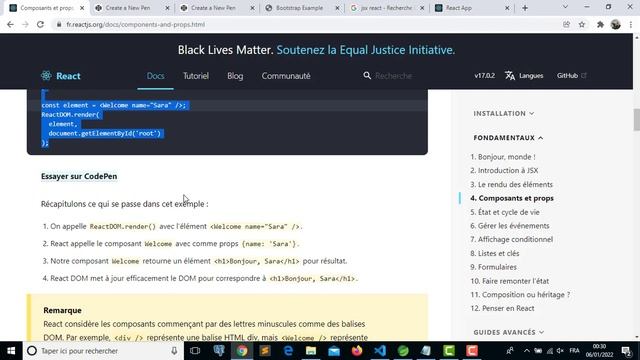
Task: Reload the page with refresh icon
Action: (40, 24)
